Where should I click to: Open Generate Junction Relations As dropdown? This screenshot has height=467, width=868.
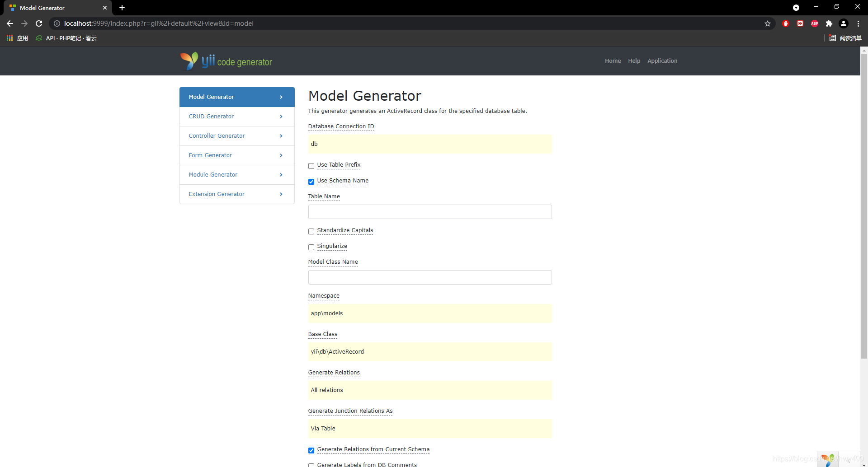point(430,429)
